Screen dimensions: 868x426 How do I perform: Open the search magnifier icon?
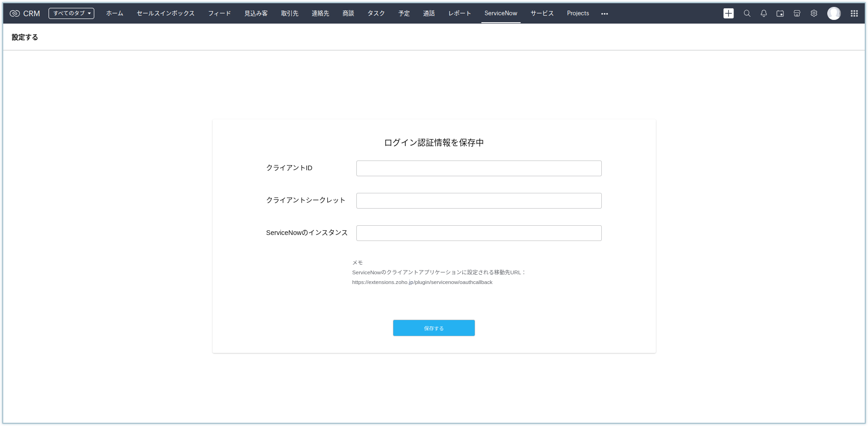(747, 13)
